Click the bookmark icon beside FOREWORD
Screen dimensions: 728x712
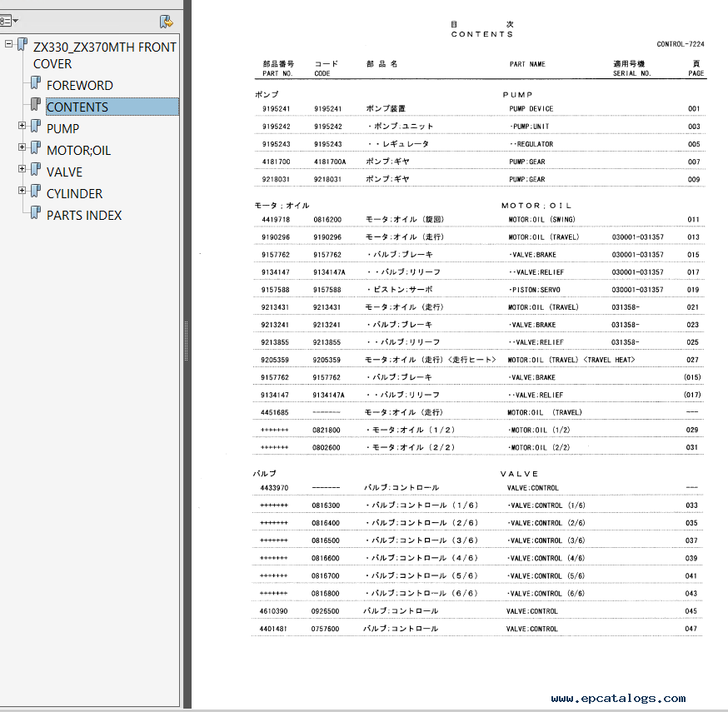coord(36,82)
